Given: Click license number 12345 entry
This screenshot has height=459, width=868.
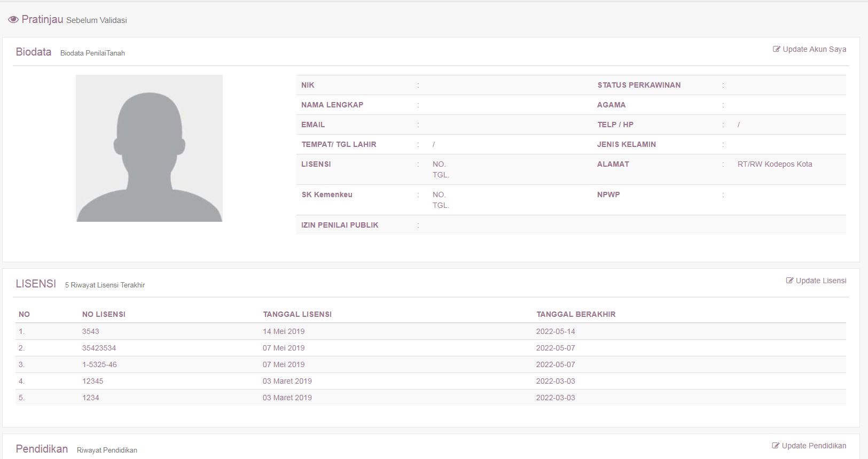Looking at the screenshot, I should coord(92,381).
